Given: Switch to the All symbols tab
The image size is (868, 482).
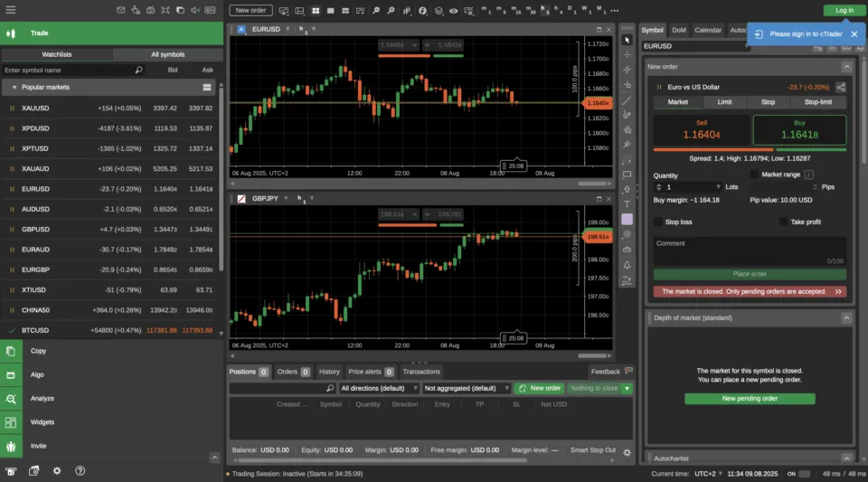Looking at the screenshot, I should click(168, 54).
